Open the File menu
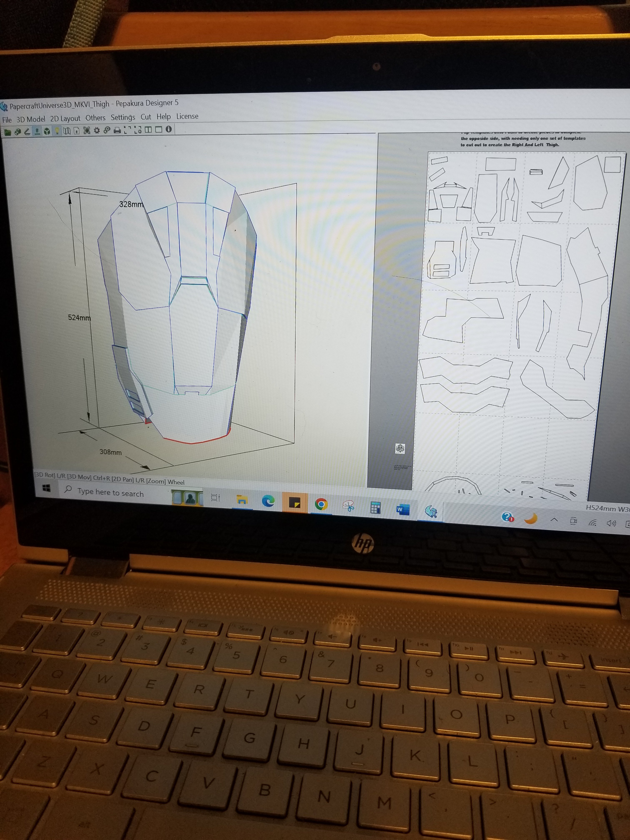Image resolution: width=630 pixels, height=840 pixels. [7, 120]
